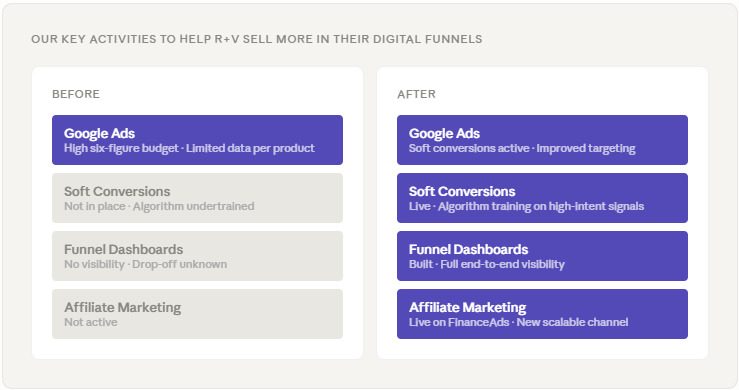
Task: Click the Before Google Ads card
Action: (x=197, y=140)
